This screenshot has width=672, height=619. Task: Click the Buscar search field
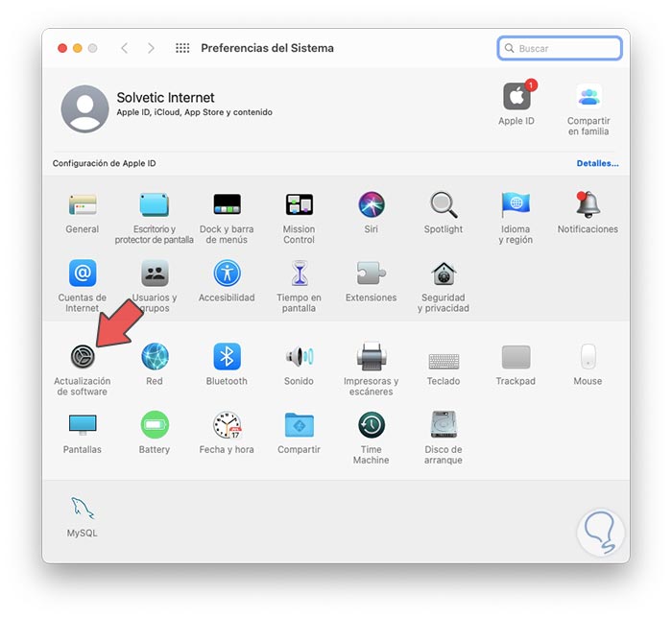tap(560, 48)
